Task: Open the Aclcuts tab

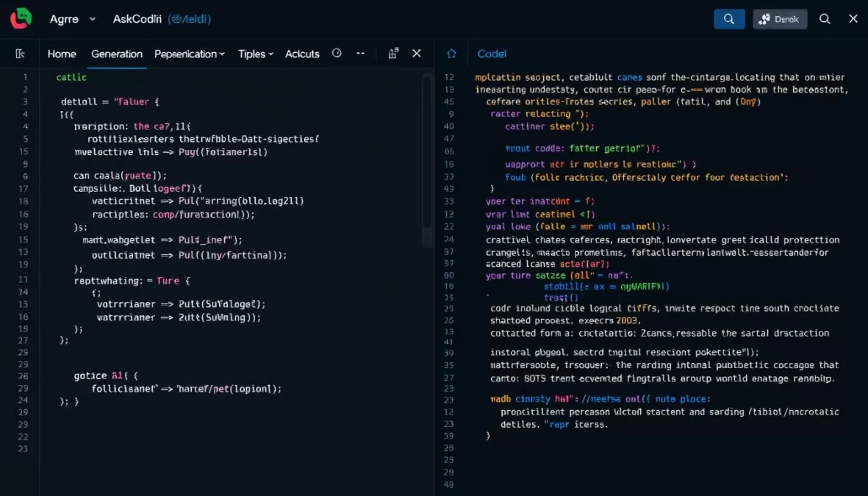Action: point(302,54)
